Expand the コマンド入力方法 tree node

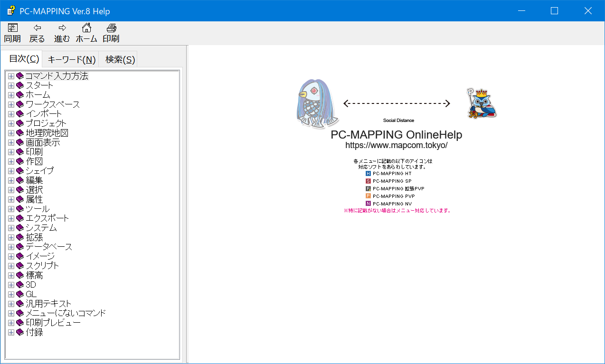11,76
